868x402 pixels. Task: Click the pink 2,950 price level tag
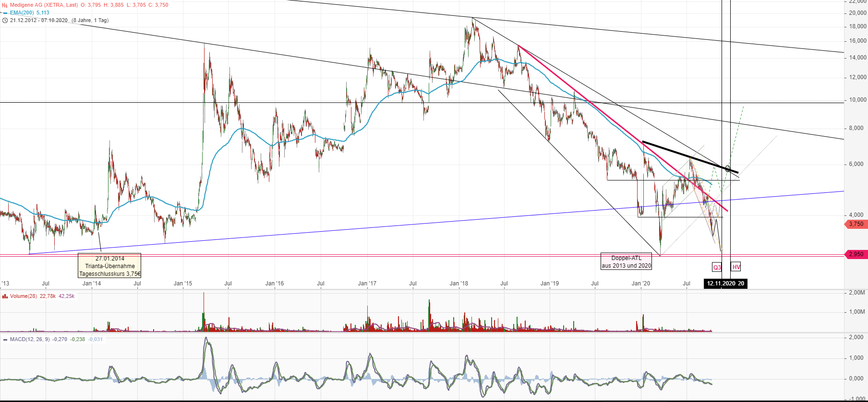coord(856,254)
